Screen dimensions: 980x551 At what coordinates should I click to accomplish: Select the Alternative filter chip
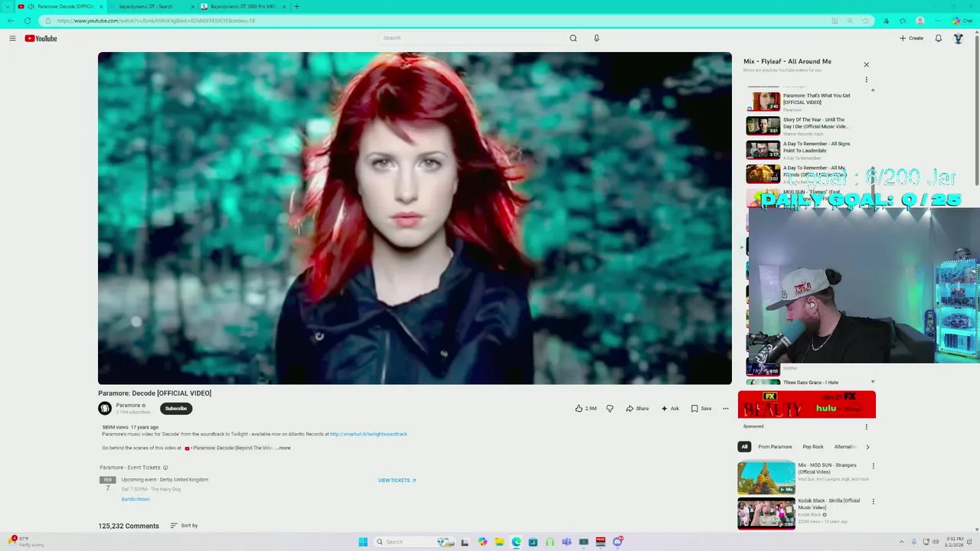(x=845, y=447)
